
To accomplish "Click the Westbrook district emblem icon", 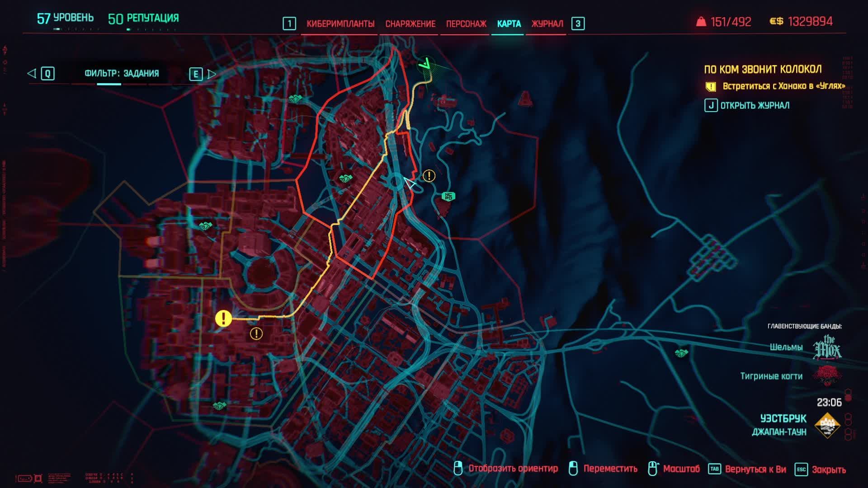I will coord(827,425).
